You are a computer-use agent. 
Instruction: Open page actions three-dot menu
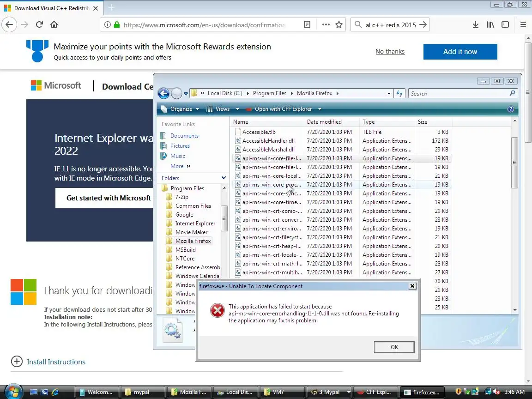(x=326, y=24)
